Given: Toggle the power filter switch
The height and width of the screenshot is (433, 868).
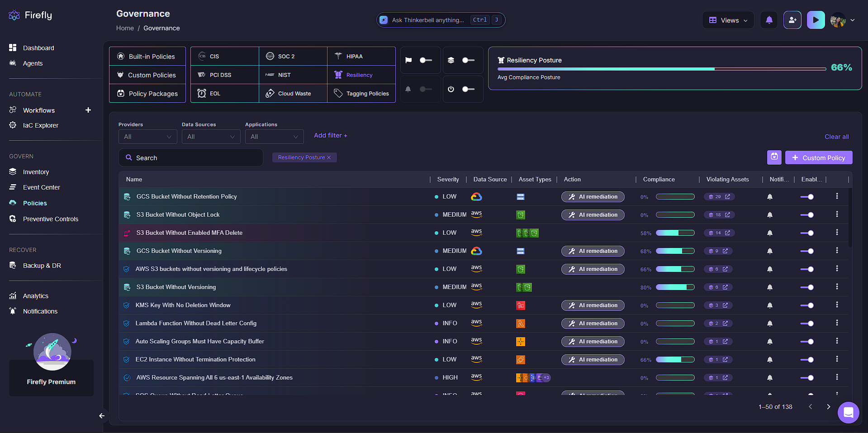Looking at the screenshot, I should point(468,89).
